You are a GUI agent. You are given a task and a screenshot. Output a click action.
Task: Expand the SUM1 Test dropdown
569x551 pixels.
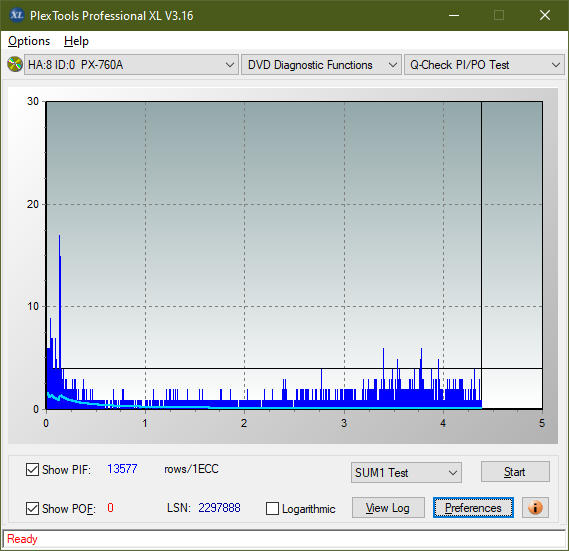tap(406, 473)
